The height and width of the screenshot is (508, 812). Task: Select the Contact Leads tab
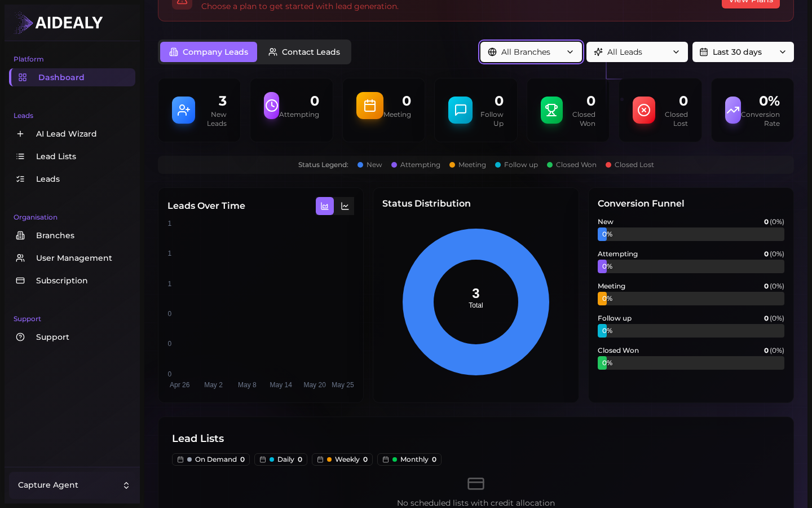click(x=304, y=52)
